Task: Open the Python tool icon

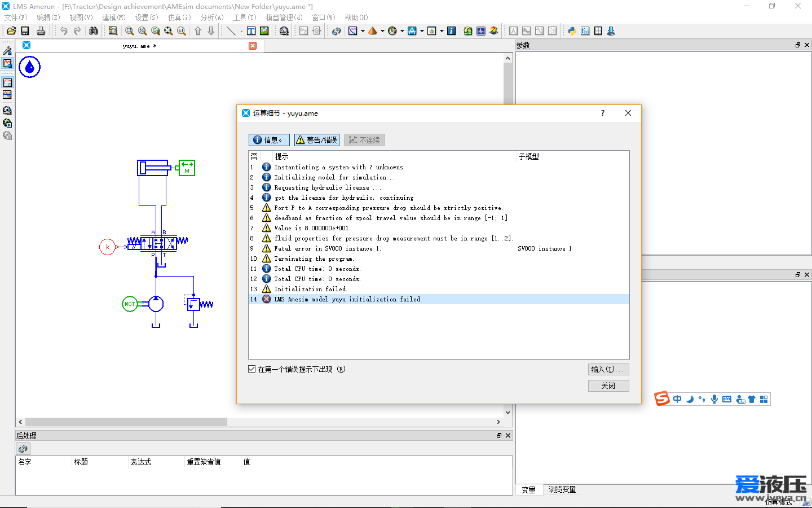Action: (x=572, y=31)
